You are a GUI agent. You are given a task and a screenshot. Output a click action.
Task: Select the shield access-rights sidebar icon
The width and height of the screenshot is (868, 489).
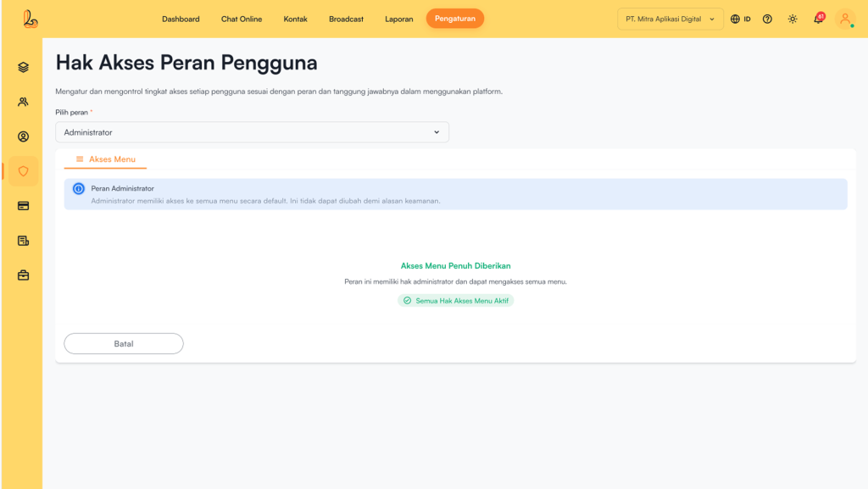[23, 171]
